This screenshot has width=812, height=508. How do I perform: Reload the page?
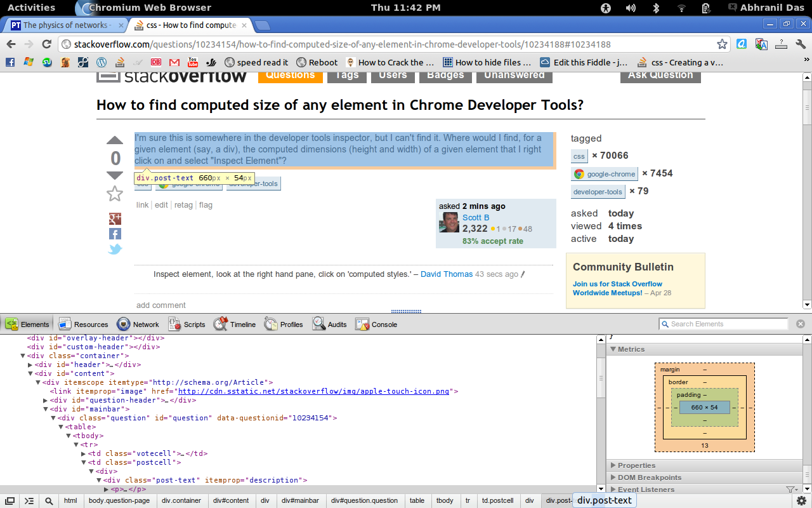pos(46,44)
